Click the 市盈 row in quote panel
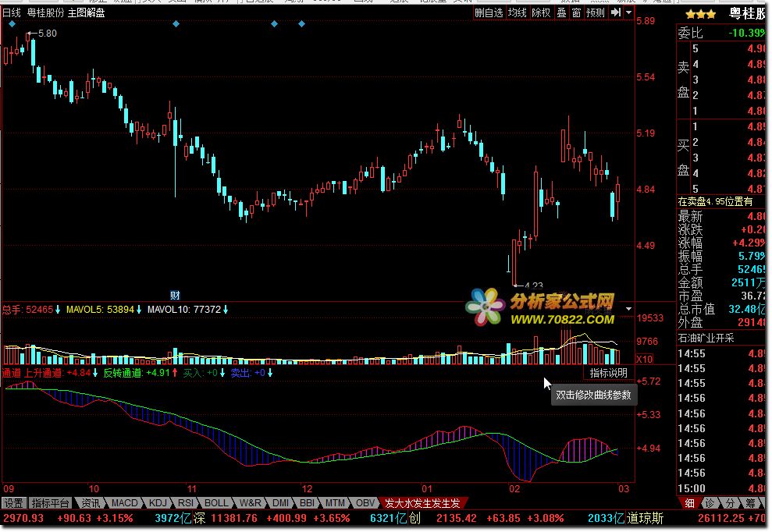 (721, 296)
